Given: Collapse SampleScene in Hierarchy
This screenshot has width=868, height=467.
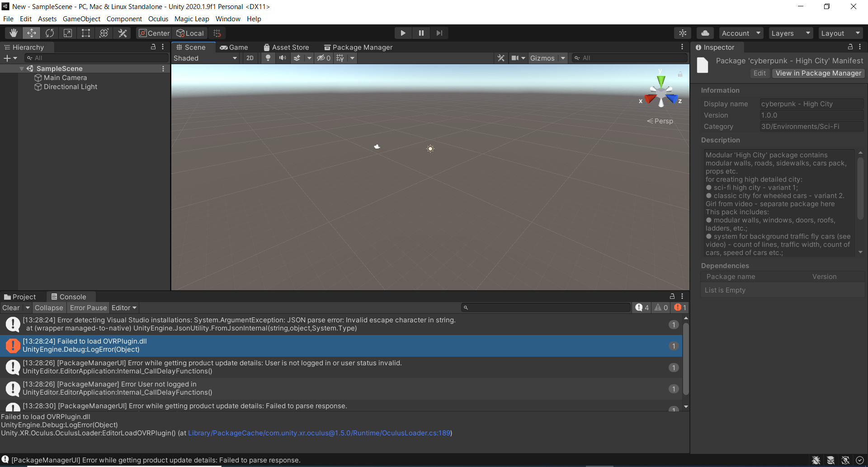Looking at the screenshot, I should point(22,69).
